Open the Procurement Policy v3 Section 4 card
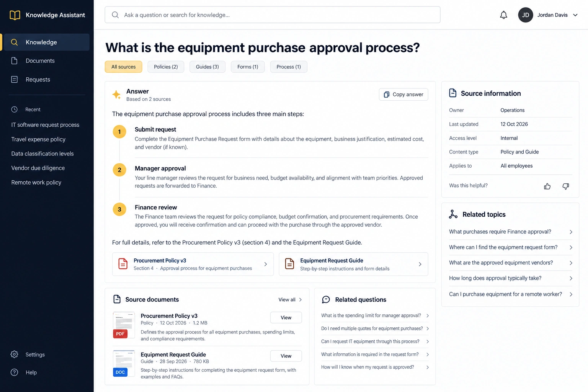 pos(193,264)
